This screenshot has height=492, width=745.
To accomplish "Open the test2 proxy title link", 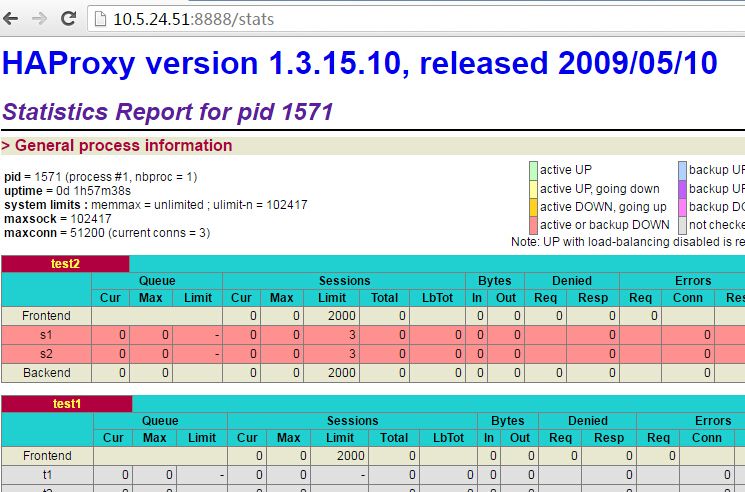I will [x=65, y=264].
